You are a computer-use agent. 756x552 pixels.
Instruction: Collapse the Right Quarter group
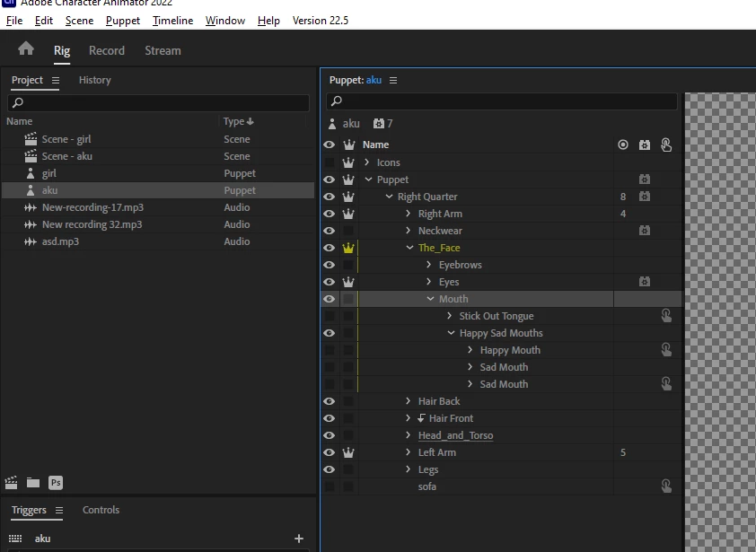[x=389, y=197]
